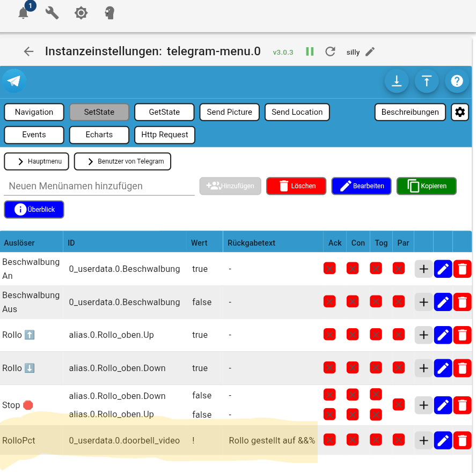Pause the telegram-menu.0 instance
Image resolution: width=476 pixels, height=473 pixels.
310,51
